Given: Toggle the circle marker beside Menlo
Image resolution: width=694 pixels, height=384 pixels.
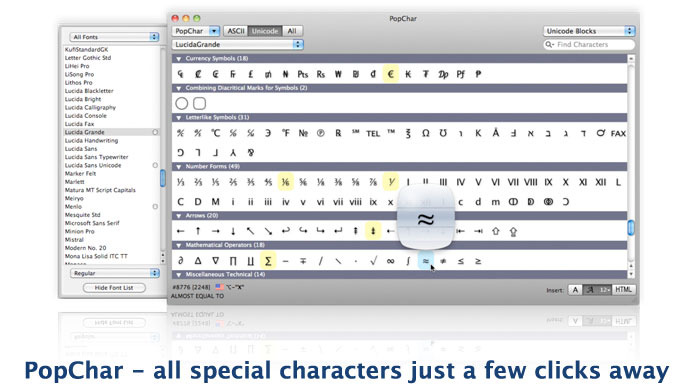Looking at the screenshot, I should [x=155, y=207].
